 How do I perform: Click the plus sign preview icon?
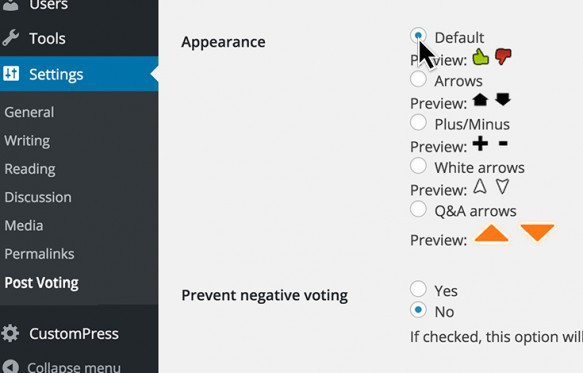click(480, 144)
